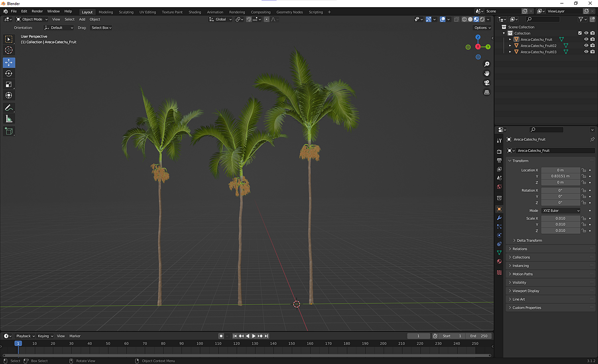Open the timeline Marker menu
Screen dimensions: 598x364
coord(75,336)
